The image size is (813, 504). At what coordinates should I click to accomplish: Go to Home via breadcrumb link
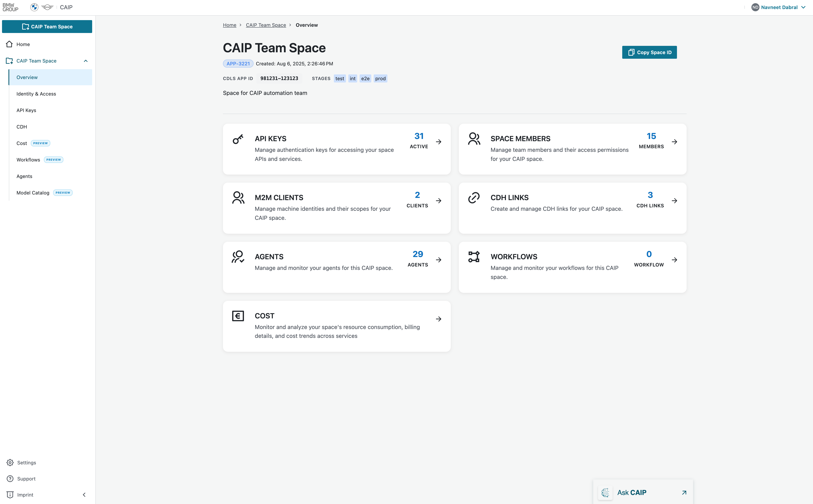(x=229, y=25)
